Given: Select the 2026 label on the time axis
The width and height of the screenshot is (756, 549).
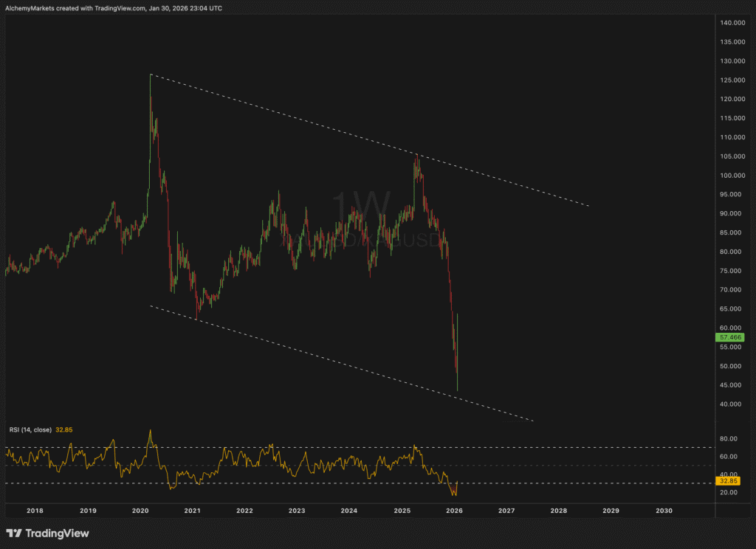Looking at the screenshot, I should click(x=454, y=511).
